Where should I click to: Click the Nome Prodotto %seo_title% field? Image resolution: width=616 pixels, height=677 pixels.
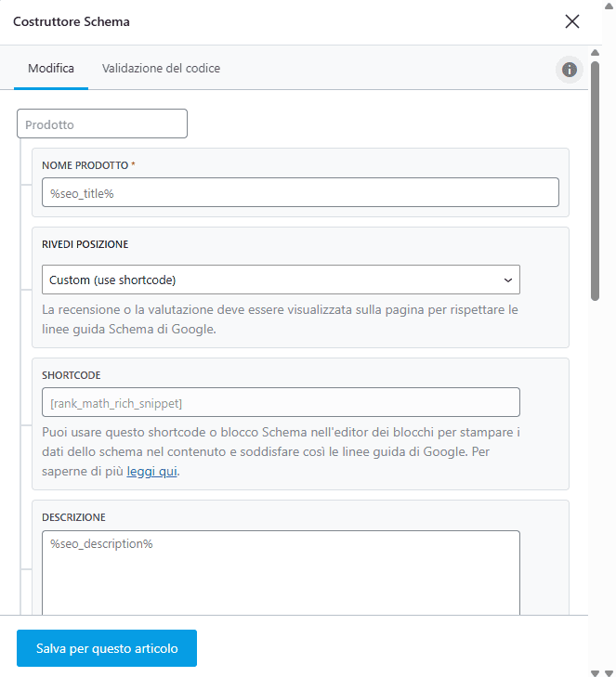point(300,192)
